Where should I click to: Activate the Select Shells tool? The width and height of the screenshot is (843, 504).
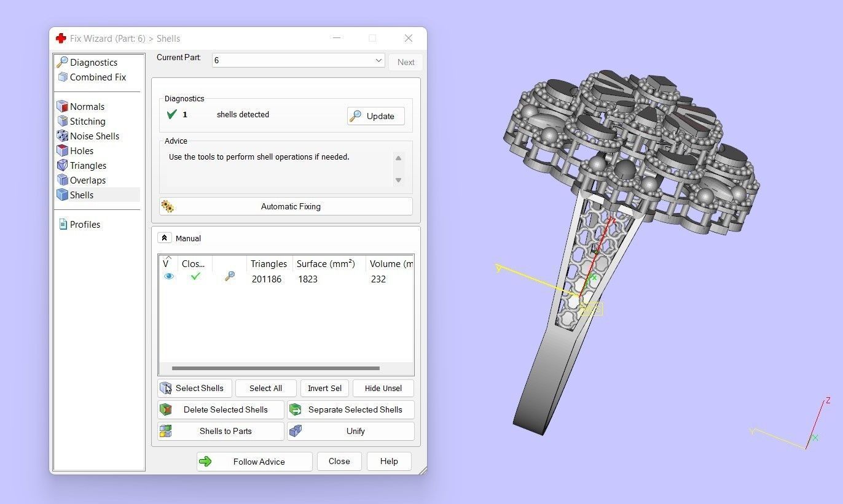(x=195, y=388)
